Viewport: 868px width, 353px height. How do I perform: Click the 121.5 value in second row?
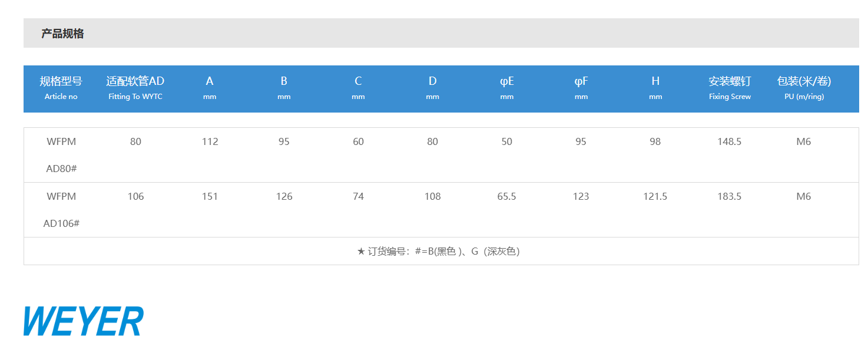pos(655,196)
